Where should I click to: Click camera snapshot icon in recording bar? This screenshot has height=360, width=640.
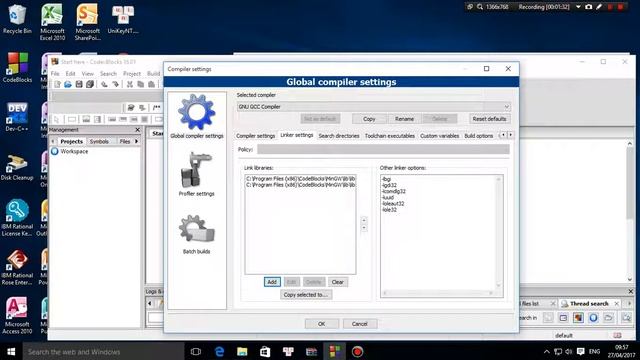(x=589, y=7)
